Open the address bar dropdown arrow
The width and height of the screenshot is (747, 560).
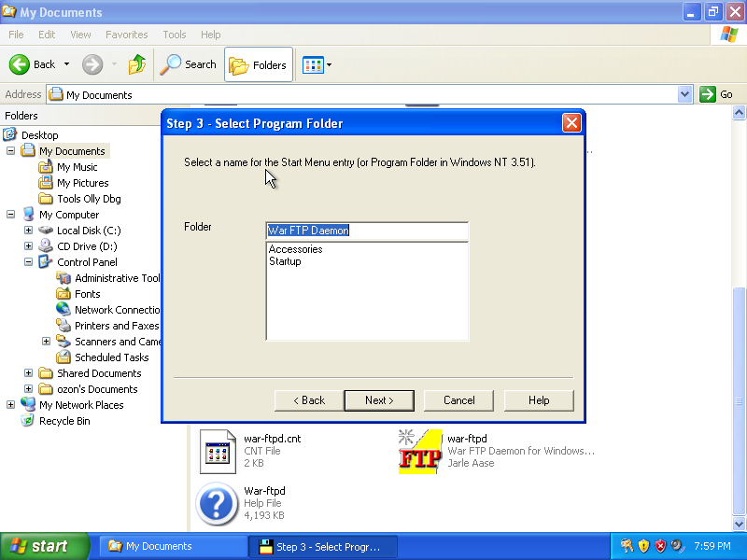pos(684,94)
